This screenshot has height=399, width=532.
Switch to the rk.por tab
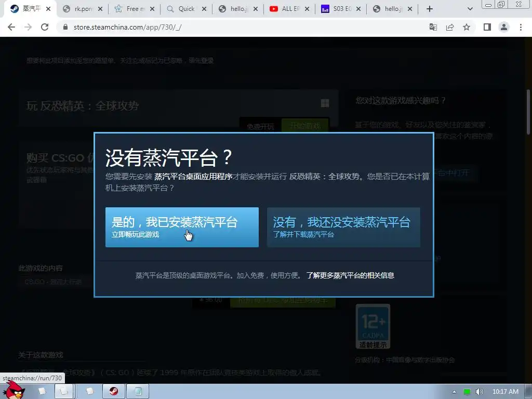tap(83, 9)
